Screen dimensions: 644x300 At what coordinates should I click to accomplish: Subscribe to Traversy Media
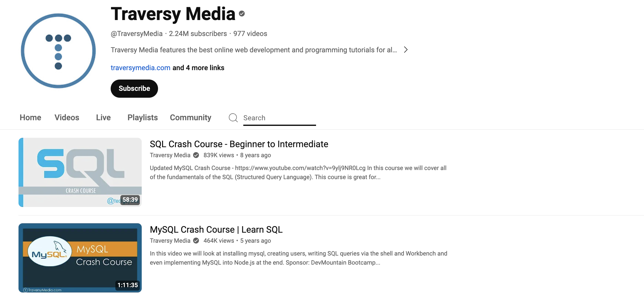coord(134,88)
